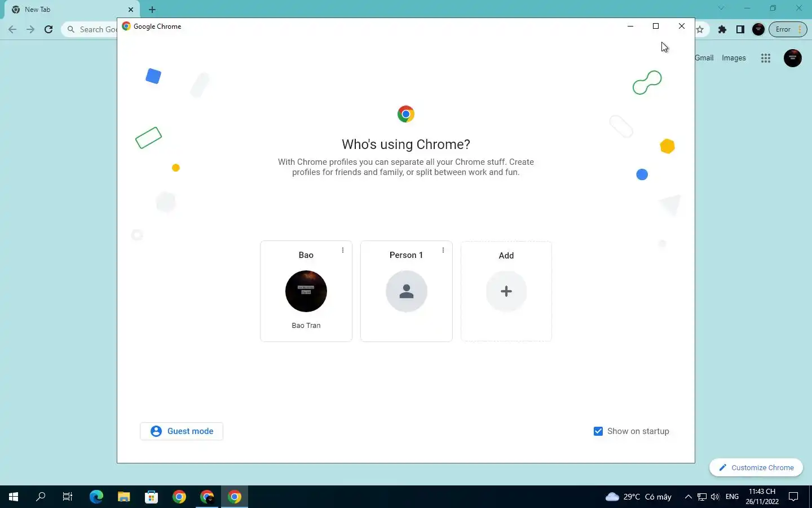Open more options for Person 1 profile

[x=443, y=250]
